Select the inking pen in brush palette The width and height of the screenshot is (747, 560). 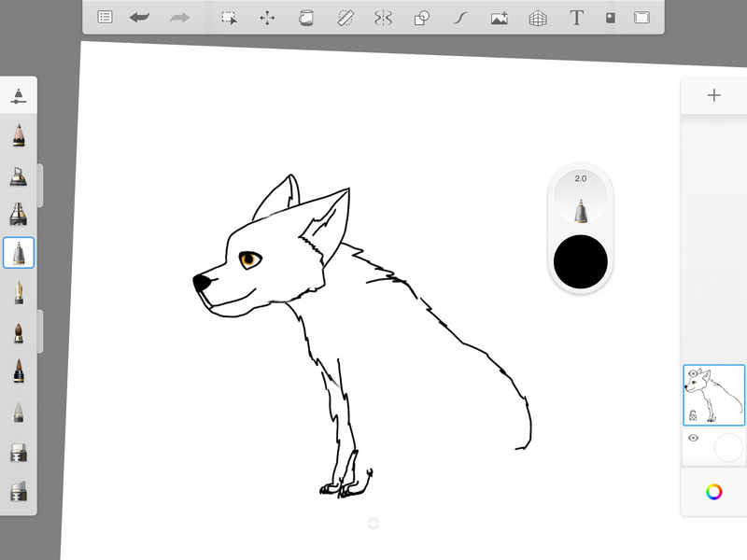(21, 252)
